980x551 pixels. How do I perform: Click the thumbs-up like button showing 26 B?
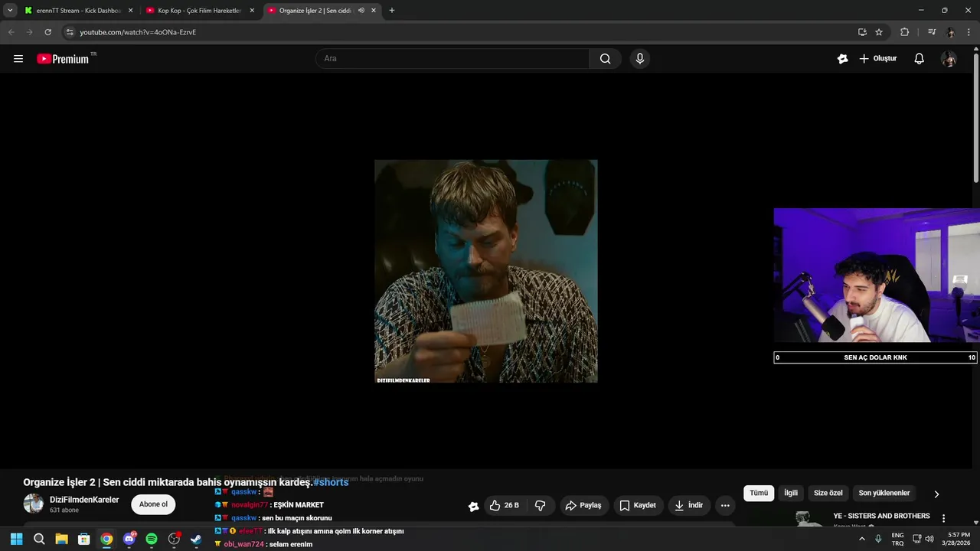(505, 505)
